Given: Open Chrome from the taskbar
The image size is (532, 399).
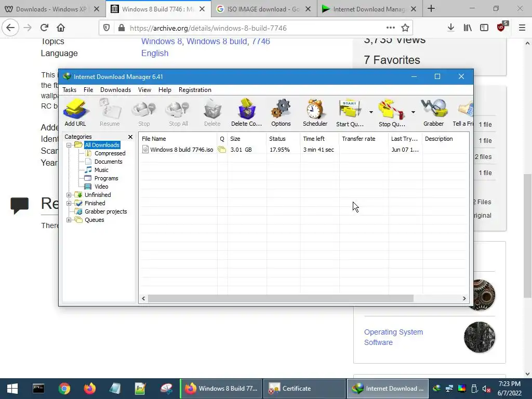Looking at the screenshot, I should tap(64, 389).
